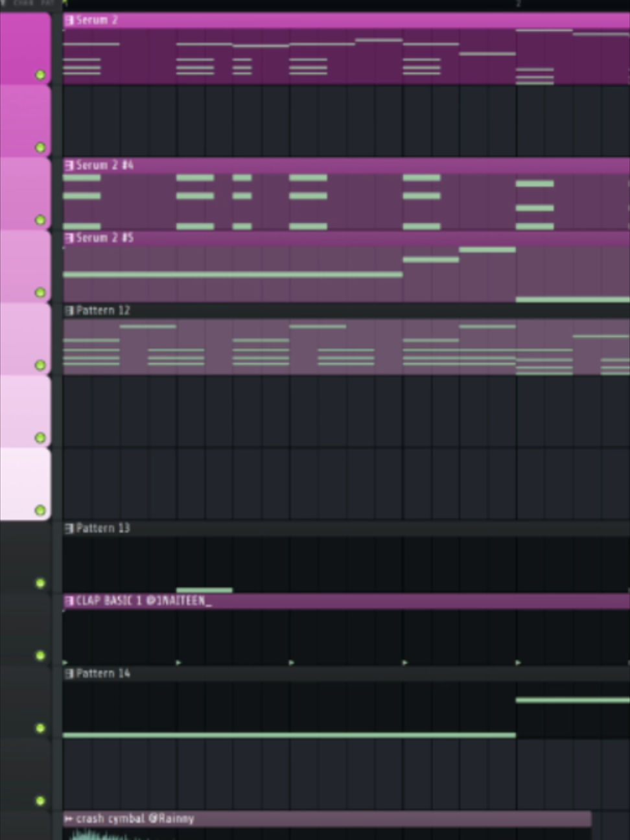Mute the track containing Serum 2
The height and width of the screenshot is (840, 630).
[40, 75]
